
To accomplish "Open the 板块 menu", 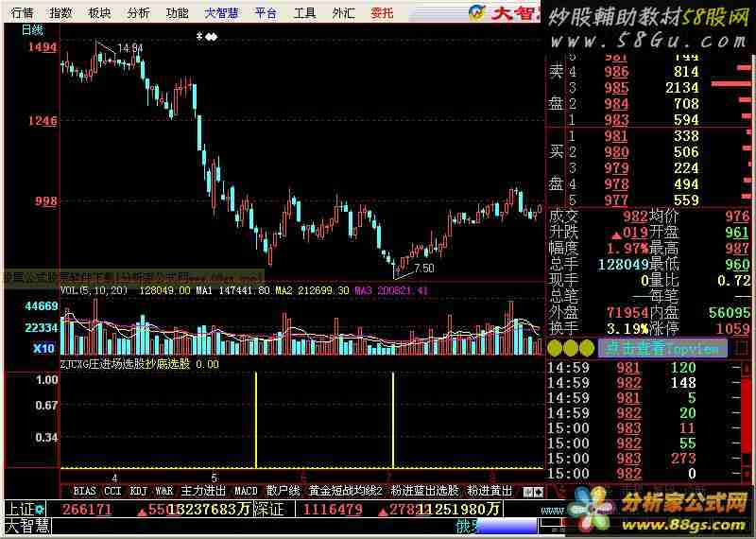I will pos(100,13).
